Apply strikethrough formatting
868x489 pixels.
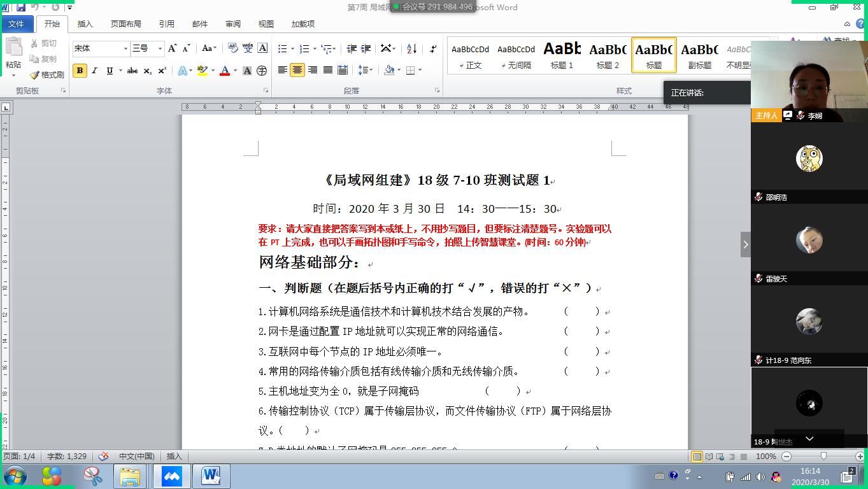click(132, 71)
